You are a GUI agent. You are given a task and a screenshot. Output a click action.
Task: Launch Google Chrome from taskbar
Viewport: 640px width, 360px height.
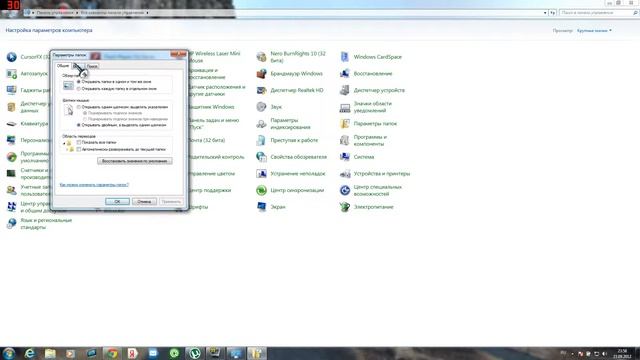tap(112, 353)
